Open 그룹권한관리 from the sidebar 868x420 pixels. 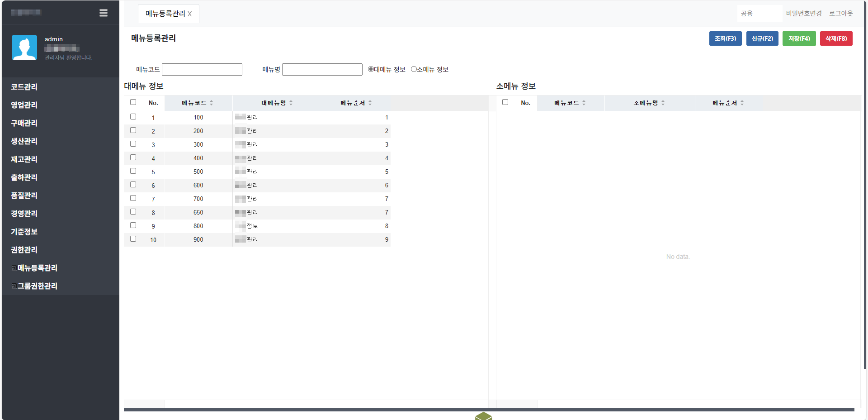37,286
